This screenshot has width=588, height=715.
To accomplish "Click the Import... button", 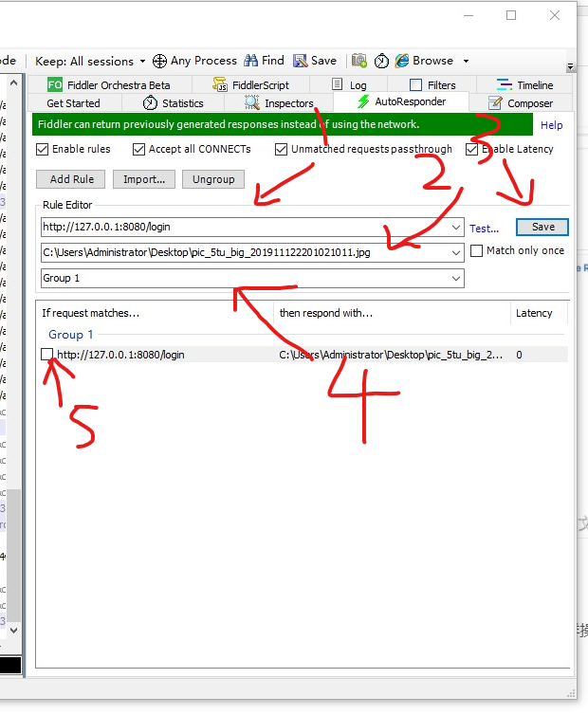I will click(x=144, y=179).
